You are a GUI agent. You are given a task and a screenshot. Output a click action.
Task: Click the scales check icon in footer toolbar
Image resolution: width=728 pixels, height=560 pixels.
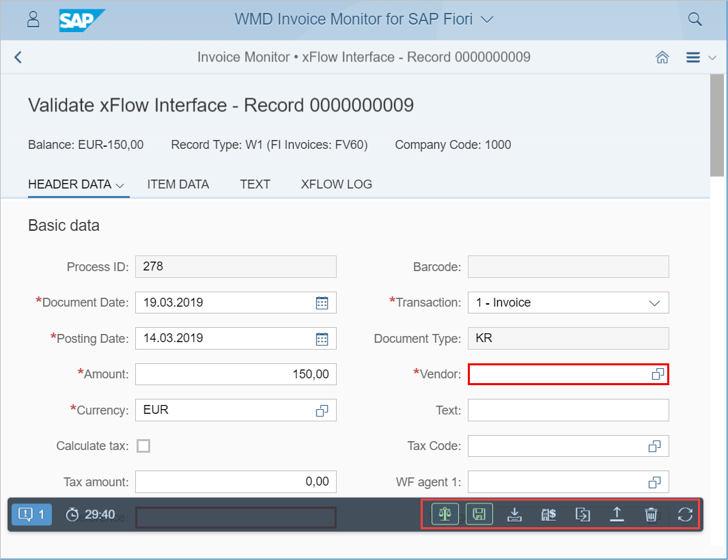(x=445, y=514)
